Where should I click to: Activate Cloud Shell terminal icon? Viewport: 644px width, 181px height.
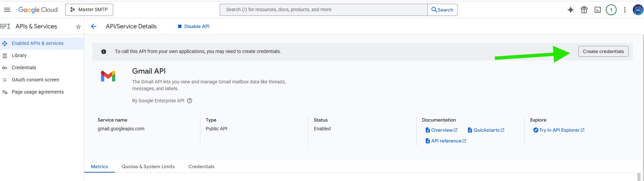click(598, 10)
